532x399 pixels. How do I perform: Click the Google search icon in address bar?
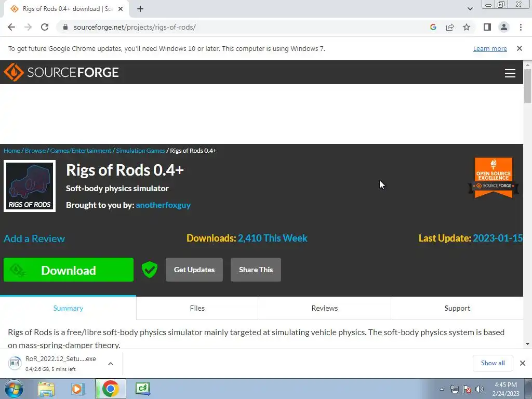(433, 27)
